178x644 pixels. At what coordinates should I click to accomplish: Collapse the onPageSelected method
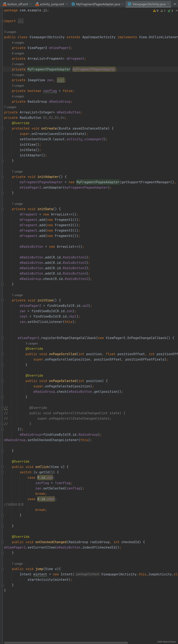[x=2, y=381]
